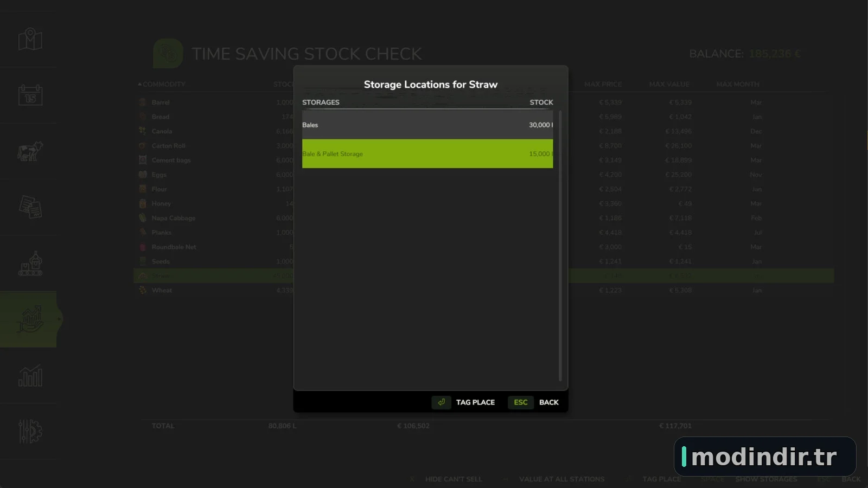The image size is (868, 488).
Task: Select the Bale & Pallet Storage row
Action: click(x=427, y=153)
